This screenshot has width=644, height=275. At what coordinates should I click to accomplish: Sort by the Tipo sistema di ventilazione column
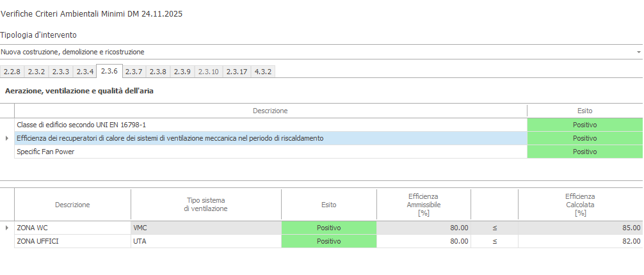(206, 205)
